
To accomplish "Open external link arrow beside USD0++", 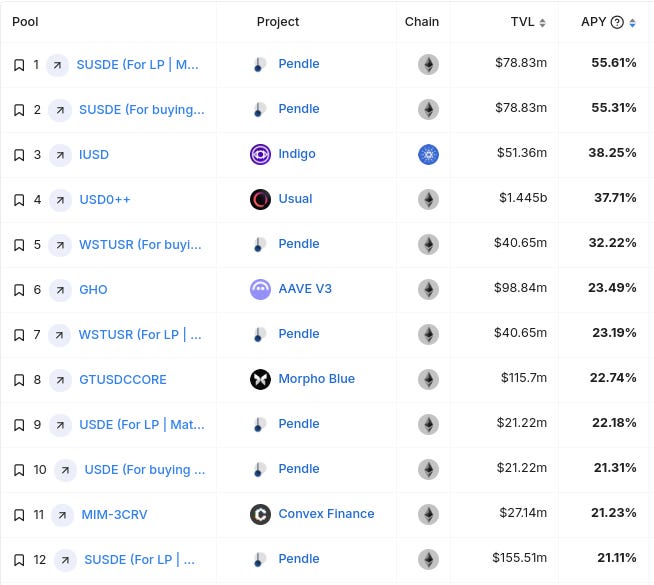I will tap(60, 200).
